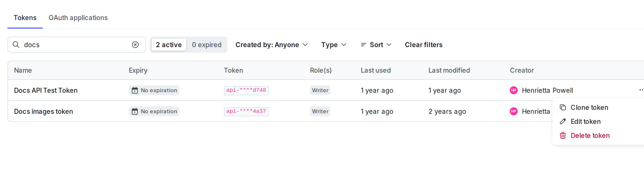Switch to the Tokens tab
Viewport: 644px width, 179px height.
(25, 18)
